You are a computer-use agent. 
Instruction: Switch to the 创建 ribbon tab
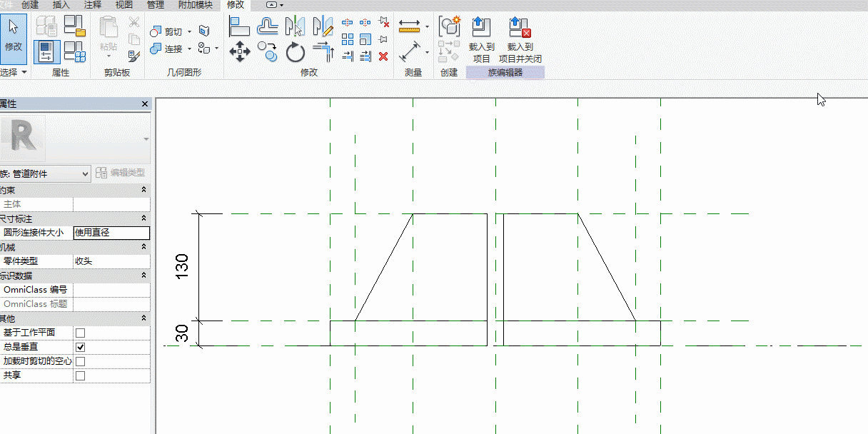click(x=30, y=5)
